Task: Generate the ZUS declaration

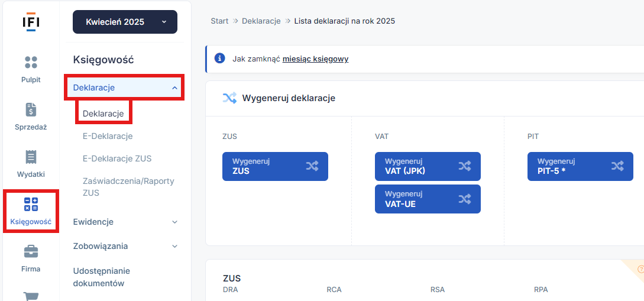Action: (x=275, y=166)
